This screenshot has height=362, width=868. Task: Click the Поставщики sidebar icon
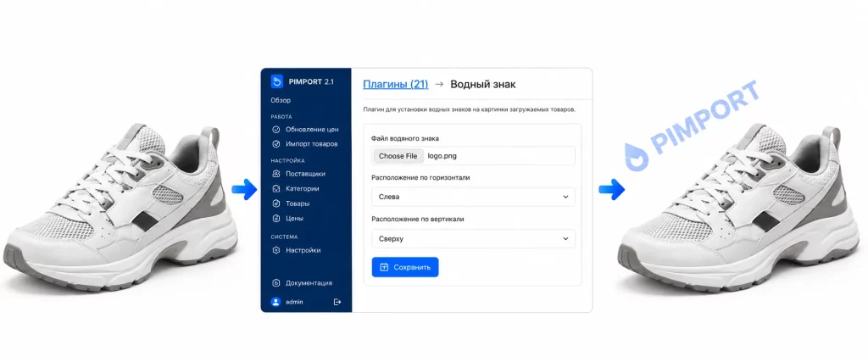click(277, 174)
